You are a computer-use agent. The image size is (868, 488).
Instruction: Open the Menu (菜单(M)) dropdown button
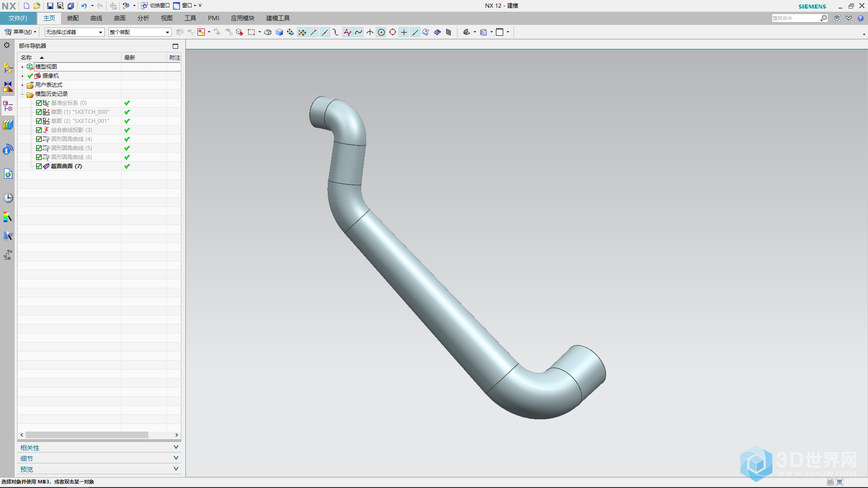click(20, 32)
